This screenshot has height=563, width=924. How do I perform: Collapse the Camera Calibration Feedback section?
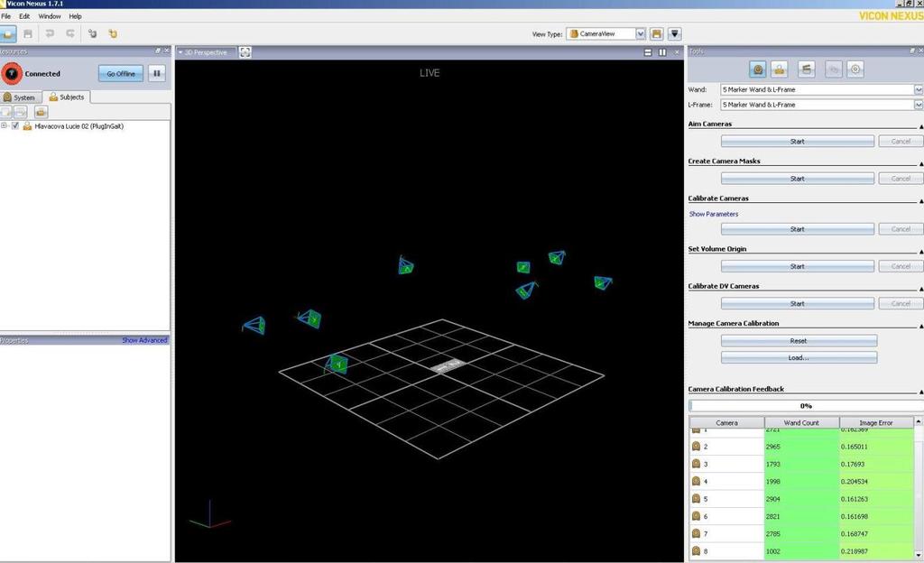pyautogui.click(x=921, y=392)
